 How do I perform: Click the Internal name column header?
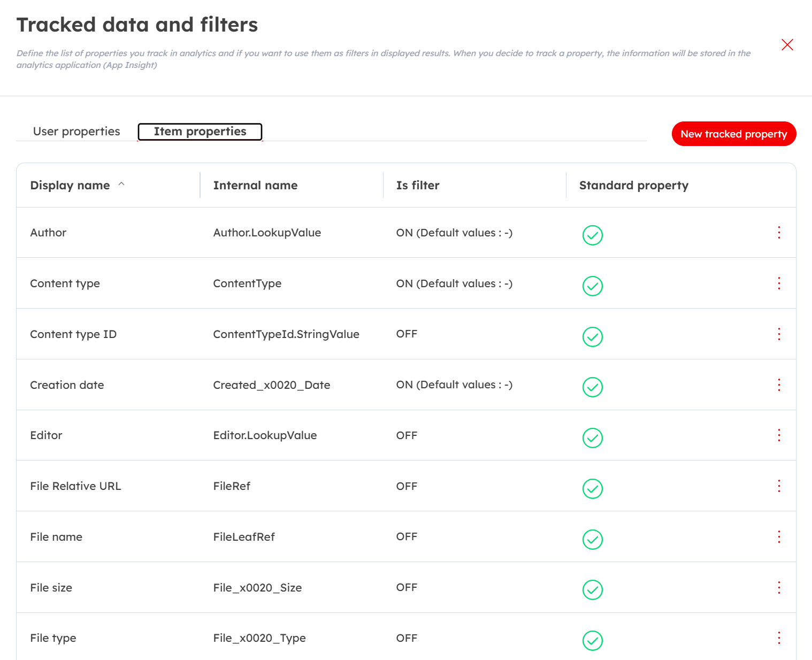click(x=255, y=185)
